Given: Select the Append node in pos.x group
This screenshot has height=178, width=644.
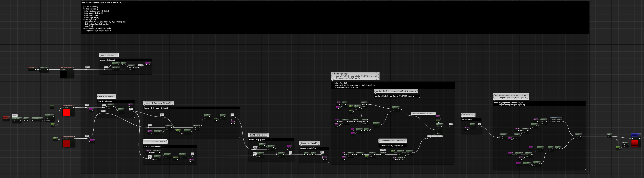Looking at the screenshot, I should tap(132, 67).
